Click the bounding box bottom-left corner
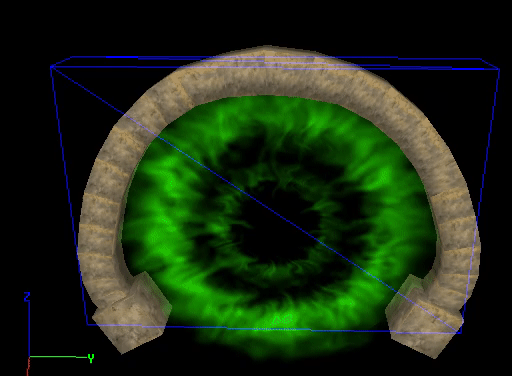 (87, 324)
